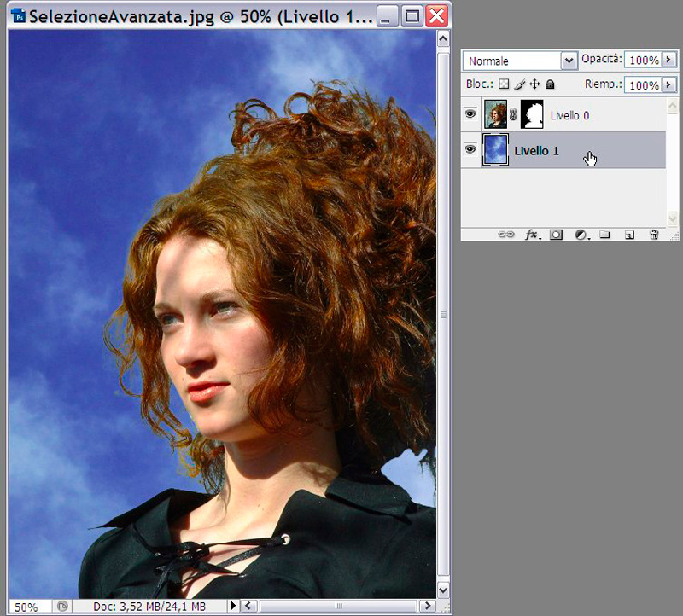The height and width of the screenshot is (616, 683).
Task: Create a new layer group folder
Action: click(x=604, y=234)
